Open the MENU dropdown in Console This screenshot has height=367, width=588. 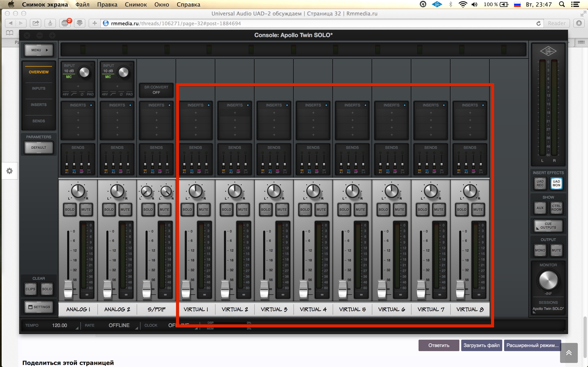tap(39, 50)
